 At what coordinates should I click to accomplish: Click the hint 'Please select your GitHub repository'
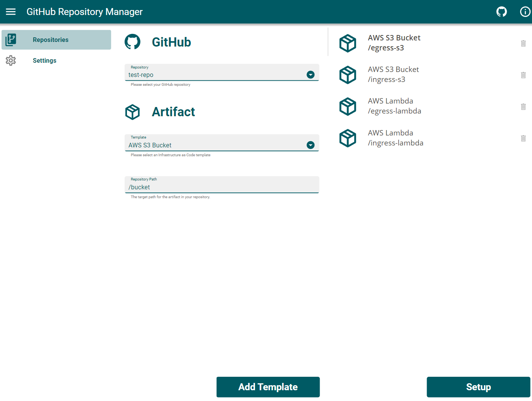pyautogui.click(x=160, y=85)
